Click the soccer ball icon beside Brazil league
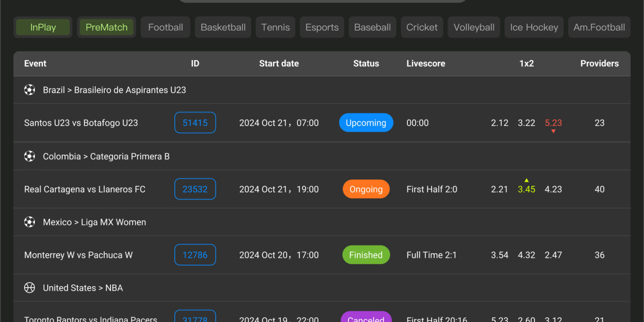 (x=30, y=90)
